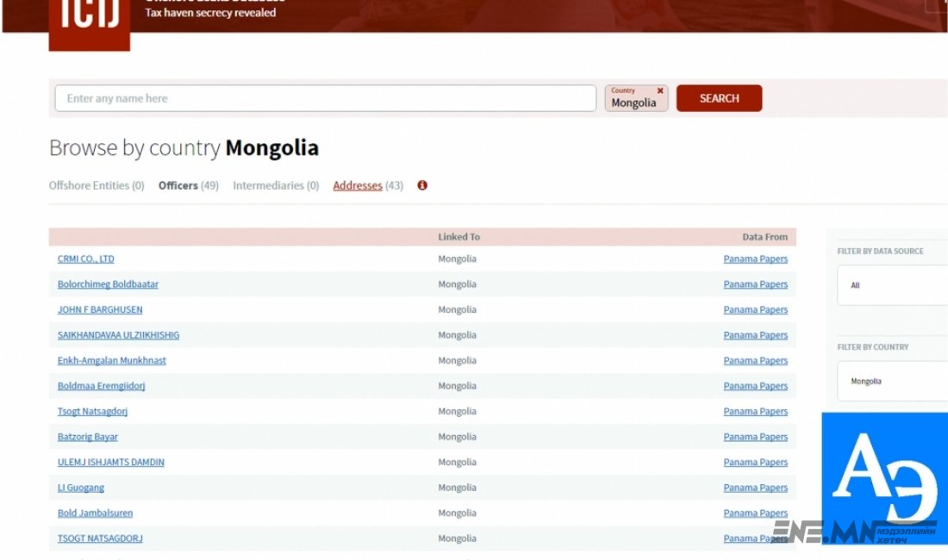Switch to Offshore Entities tab
This screenshot has width=948, height=560.
(97, 185)
